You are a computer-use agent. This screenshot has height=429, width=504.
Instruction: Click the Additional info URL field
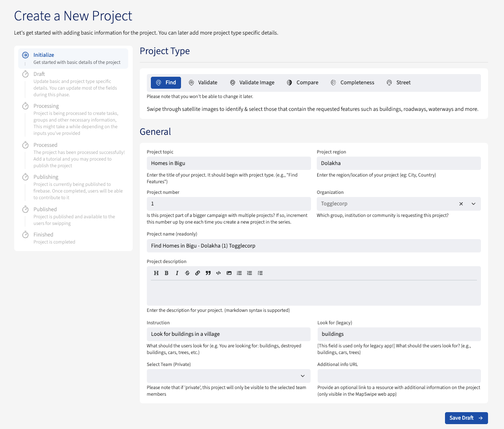click(399, 376)
